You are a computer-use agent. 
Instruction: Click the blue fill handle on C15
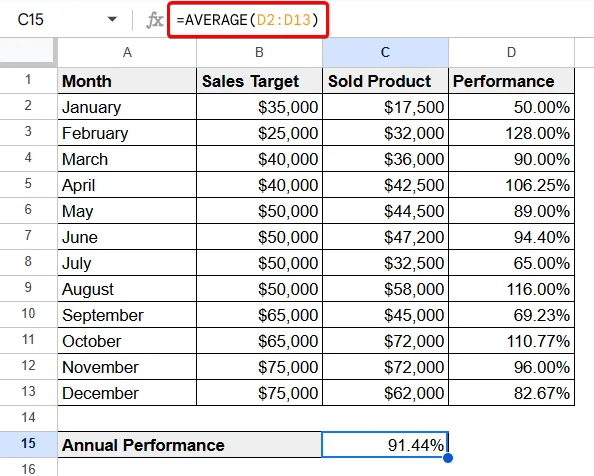coord(448,458)
